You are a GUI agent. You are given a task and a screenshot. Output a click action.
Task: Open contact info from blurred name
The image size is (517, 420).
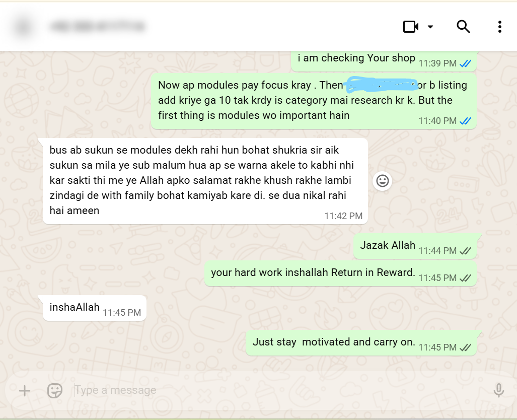tap(98, 26)
